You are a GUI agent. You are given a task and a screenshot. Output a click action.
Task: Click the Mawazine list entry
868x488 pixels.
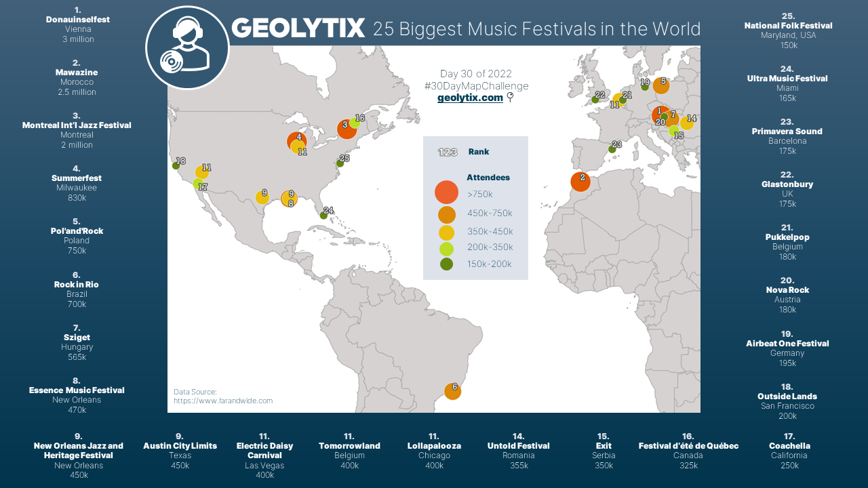pos(77,77)
